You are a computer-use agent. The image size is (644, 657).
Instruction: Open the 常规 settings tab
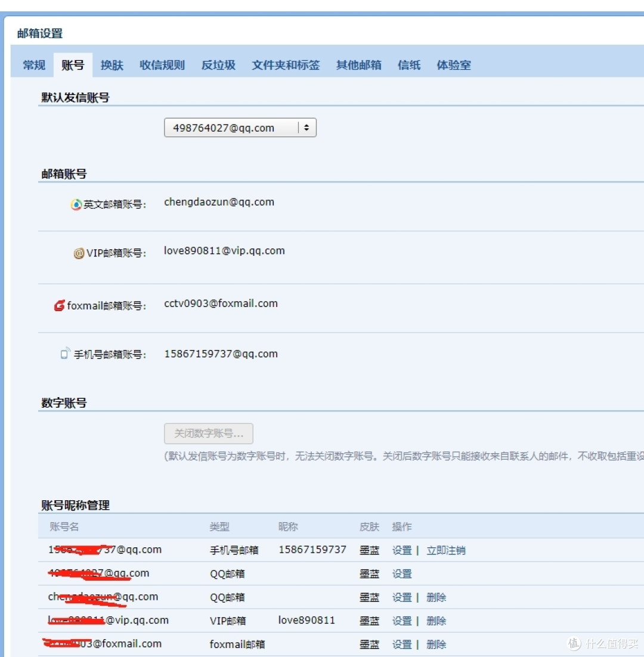point(34,65)
